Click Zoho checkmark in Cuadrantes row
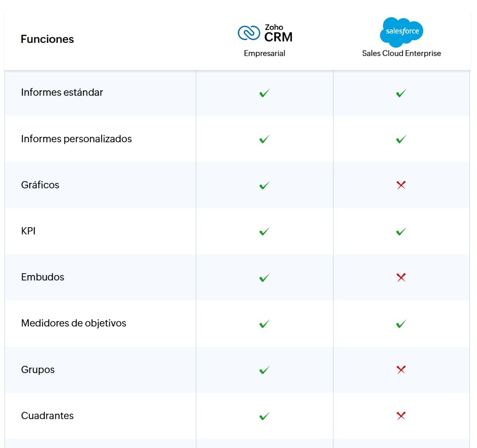Image resolution: width=477 pixels, height=448 pixels. pos(264,416)
